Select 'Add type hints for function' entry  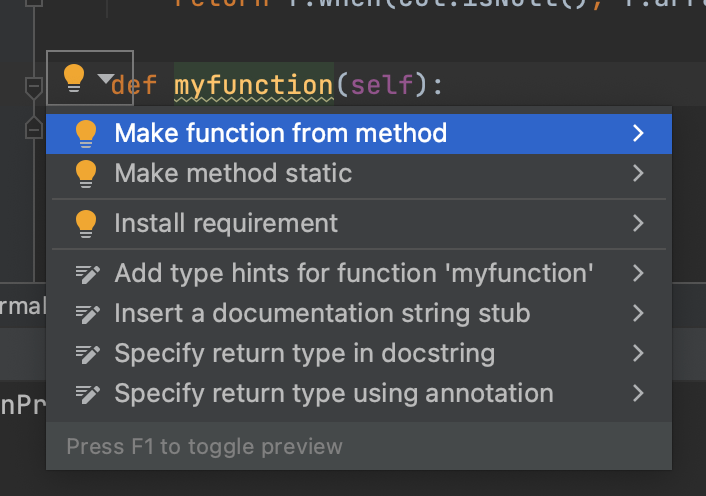point(354,273)
